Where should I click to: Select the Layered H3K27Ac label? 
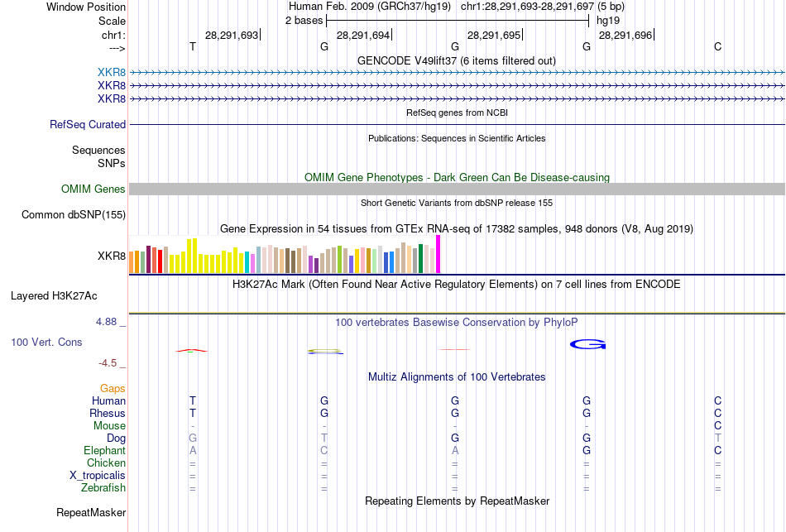coord(54,296)
